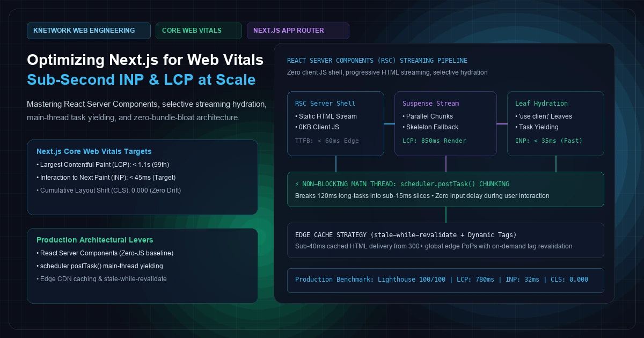Click the EDGE CACHE STRATEGY panel

[445, 240]
